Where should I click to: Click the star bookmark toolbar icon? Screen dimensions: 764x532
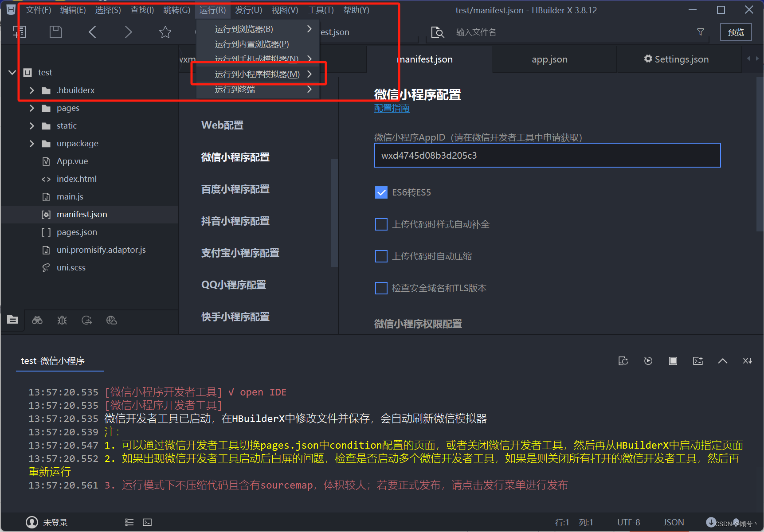point(165,32)
